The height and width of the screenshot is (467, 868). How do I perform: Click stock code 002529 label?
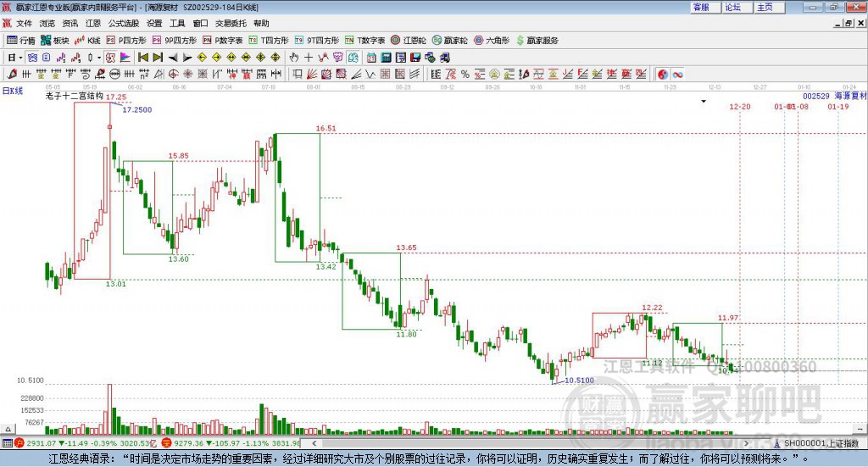pyautogui.click(x=816, y=97)
